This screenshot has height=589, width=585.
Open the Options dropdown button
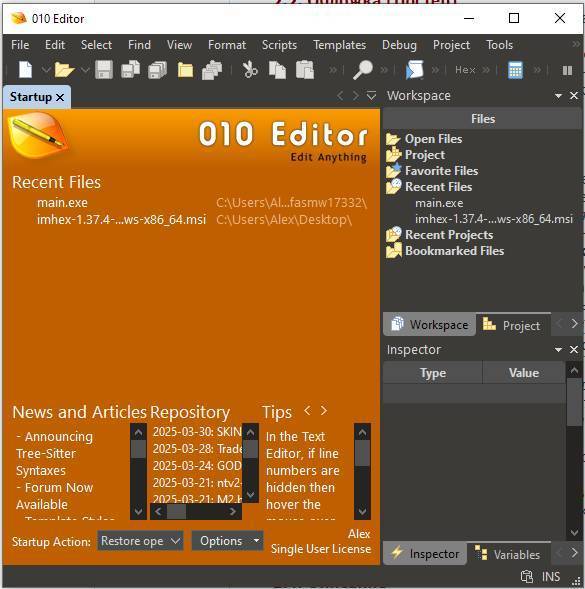pyautogui.click(x=227, y=541)
